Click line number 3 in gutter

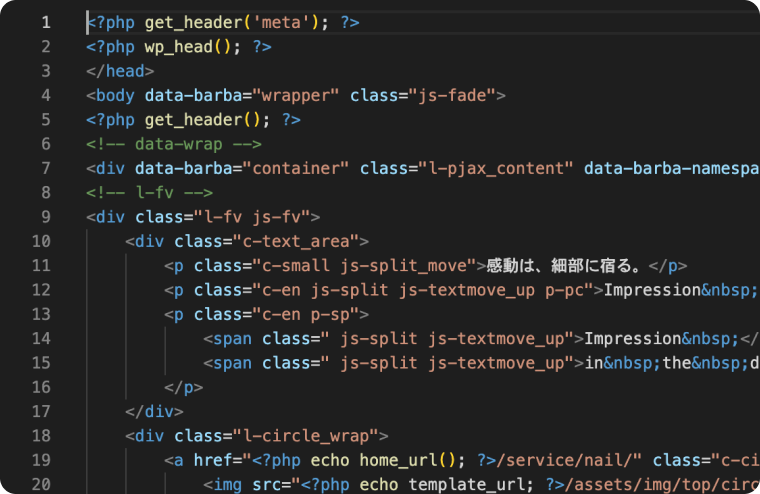(46, 71)
